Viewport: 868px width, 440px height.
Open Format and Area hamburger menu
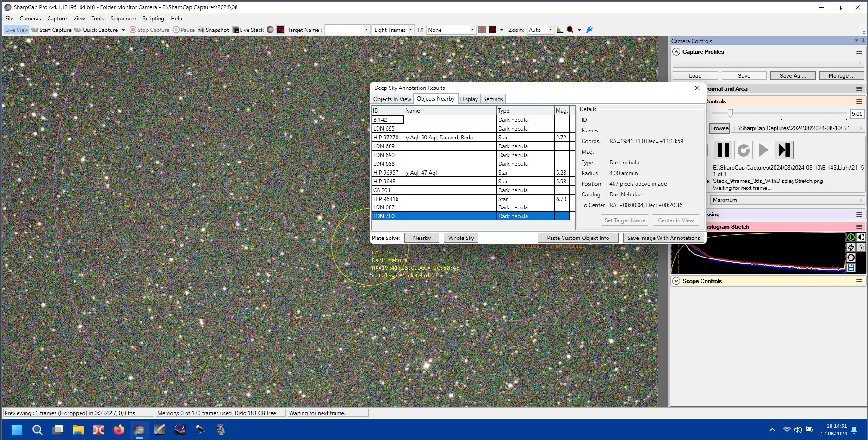(859, 89)
